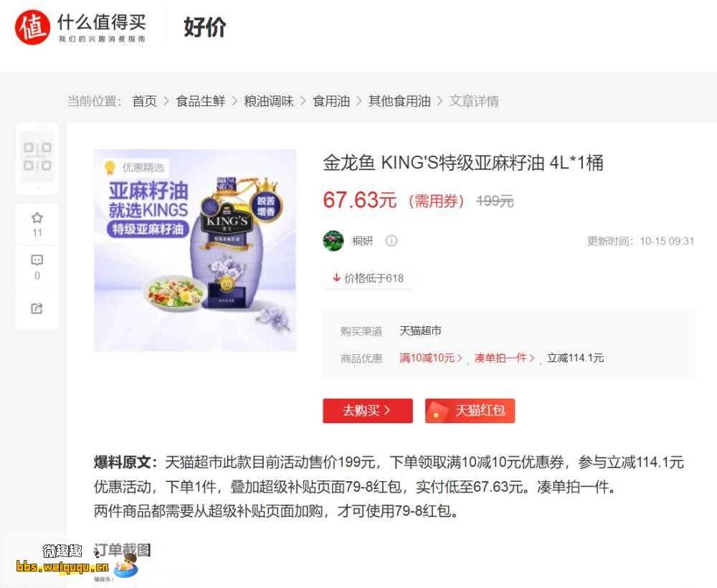This screenshot has height=588, width=717.
Task: Click the flaxseed oil product image
Action: point(195,250)
